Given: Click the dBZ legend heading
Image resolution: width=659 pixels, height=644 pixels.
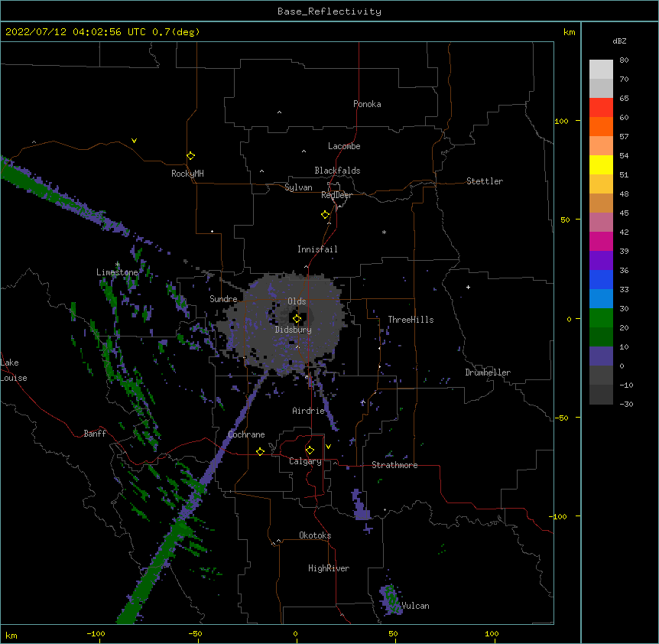Looking at the screenshot, I should tap(619, 41).
